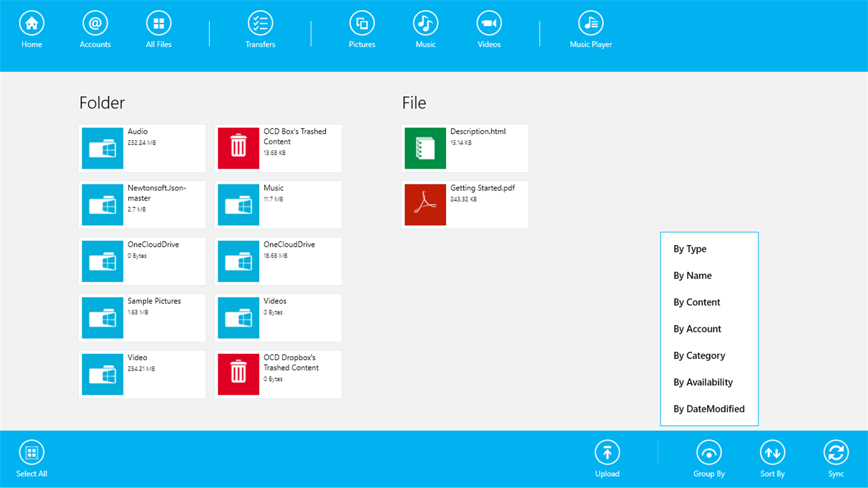The height and width of the screenshot is (488, 868).
Task: Open Description.html notebook file icon
Action: pos(426,148)
